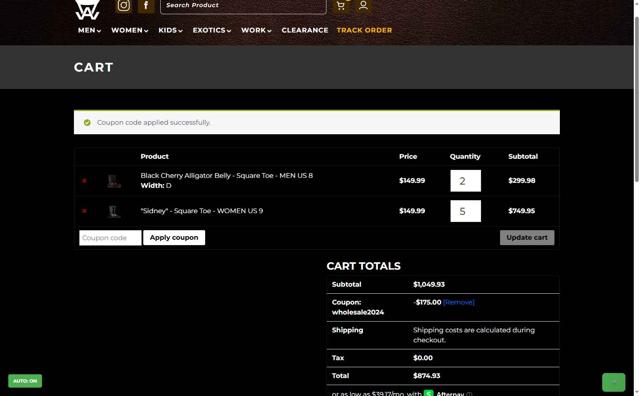Open "Sidney" Square Toe product link
Image resolution: width=640 pixels, height=396 pixels.
point(202,211)
